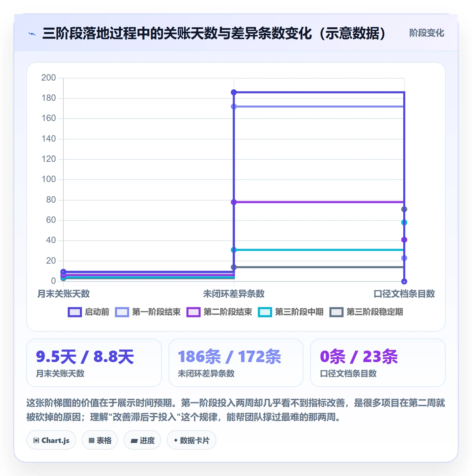Select the 启动前 data point at 186 on 未闭环差异条数

click(234, 92)
